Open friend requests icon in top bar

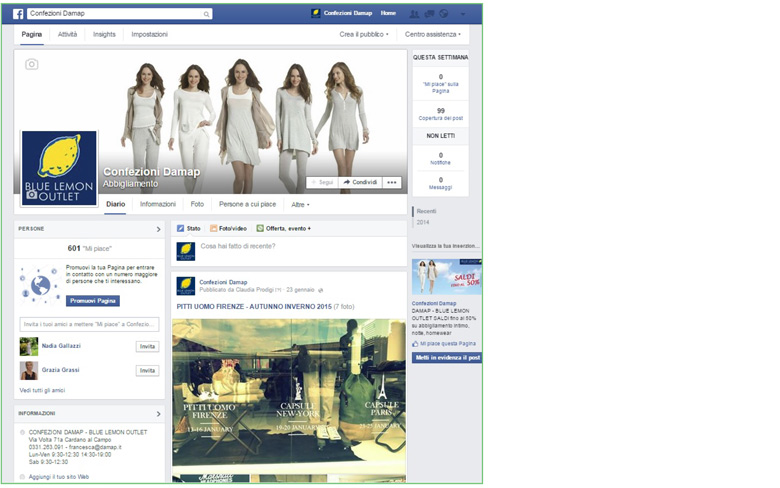(x=414, y=14)
